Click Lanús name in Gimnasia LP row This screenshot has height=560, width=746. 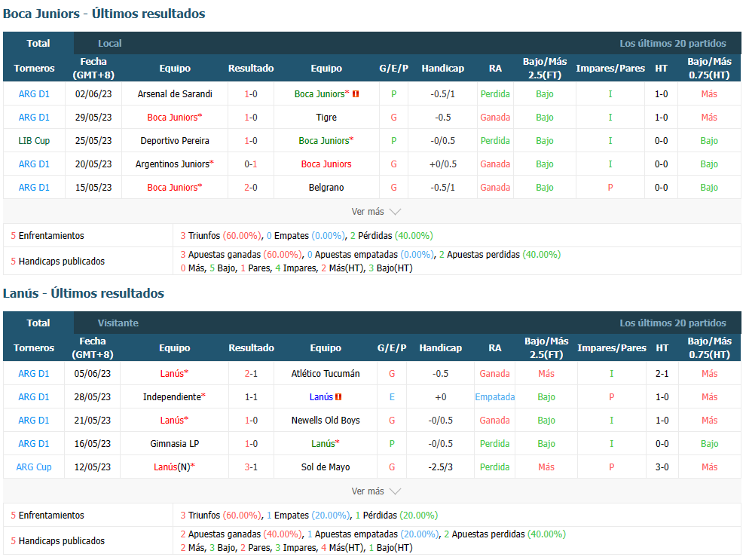323,444
